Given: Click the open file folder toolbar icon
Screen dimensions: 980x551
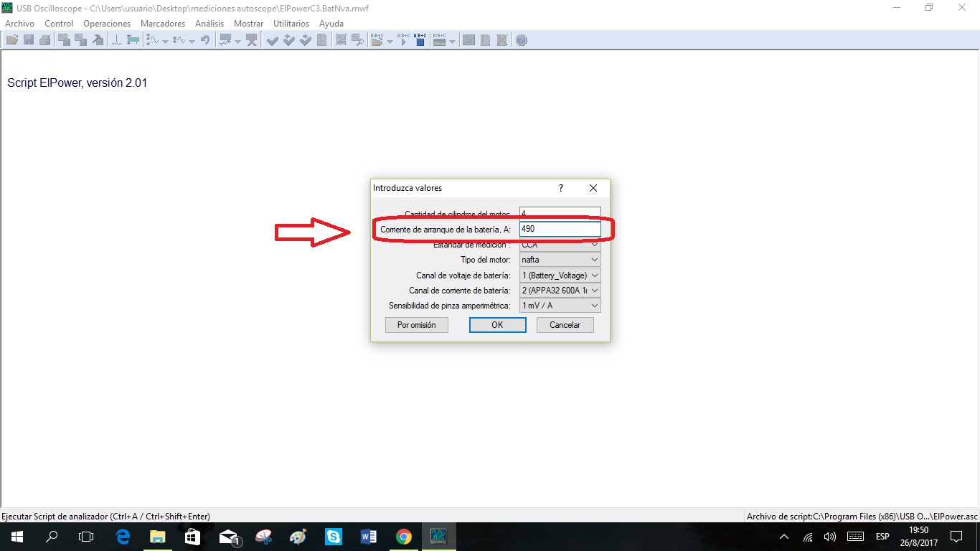Looking at the screenshot, I should coord(12,40).
